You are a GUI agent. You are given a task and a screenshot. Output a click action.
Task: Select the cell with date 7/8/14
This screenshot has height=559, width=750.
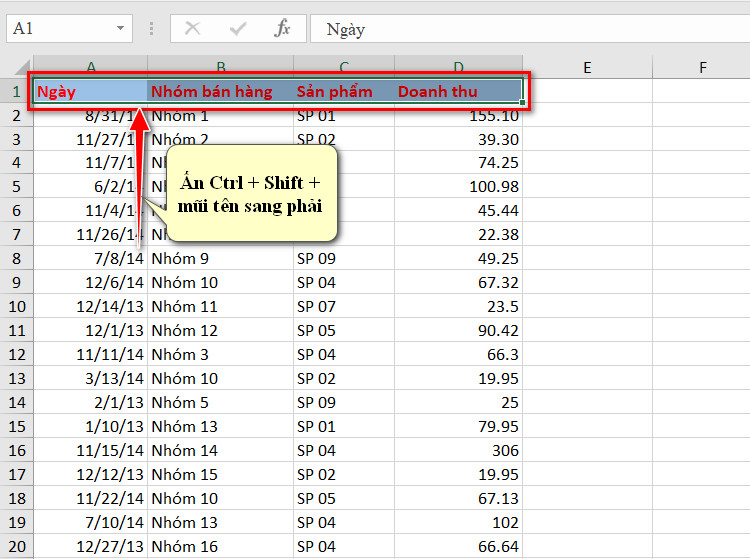(90, 258)
